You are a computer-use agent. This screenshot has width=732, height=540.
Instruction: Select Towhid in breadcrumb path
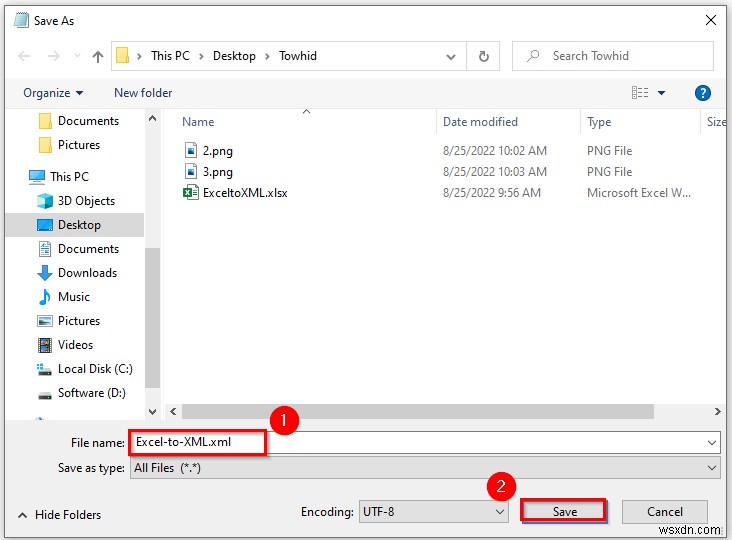click(298, 56)
